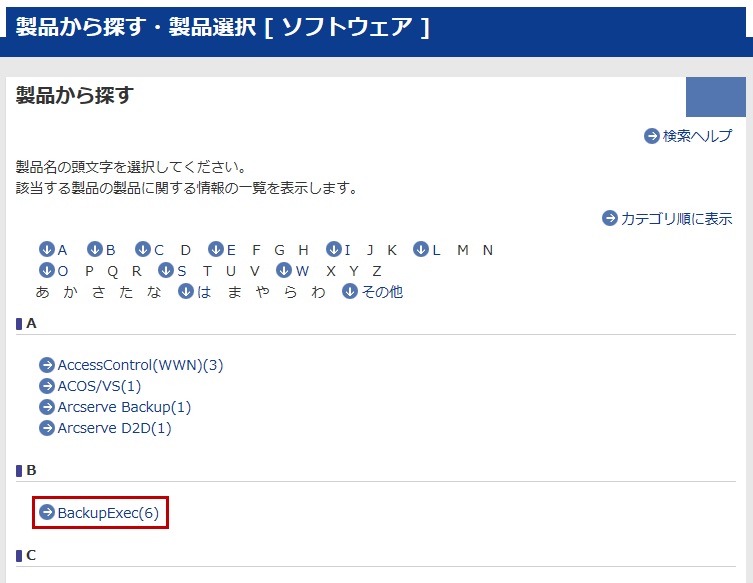Viewport: 753px width, 583px height.
Task: Click the section A heading
Action: 32,323
